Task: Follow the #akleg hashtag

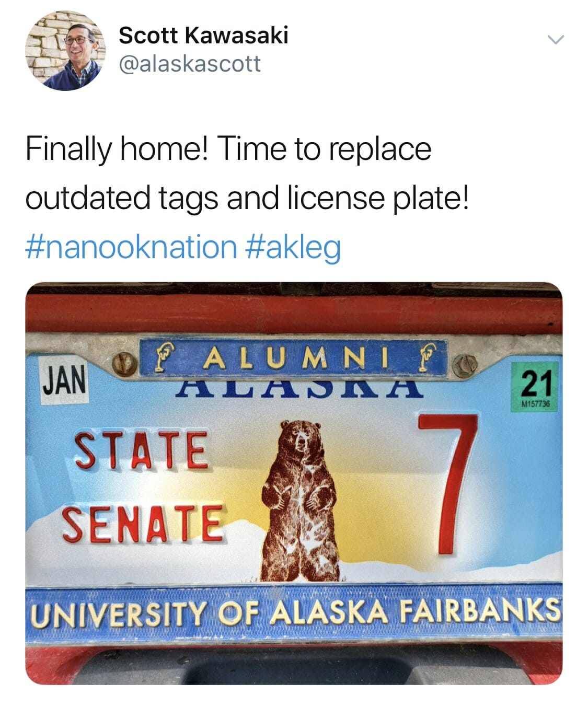Action: [293, 246]
